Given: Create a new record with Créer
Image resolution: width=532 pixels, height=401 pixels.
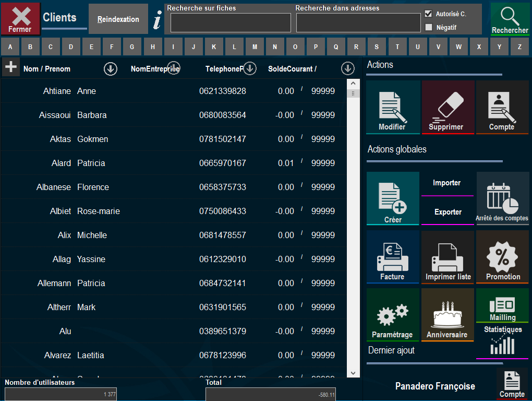Looking at the screenshot, I should coord(393,198).
